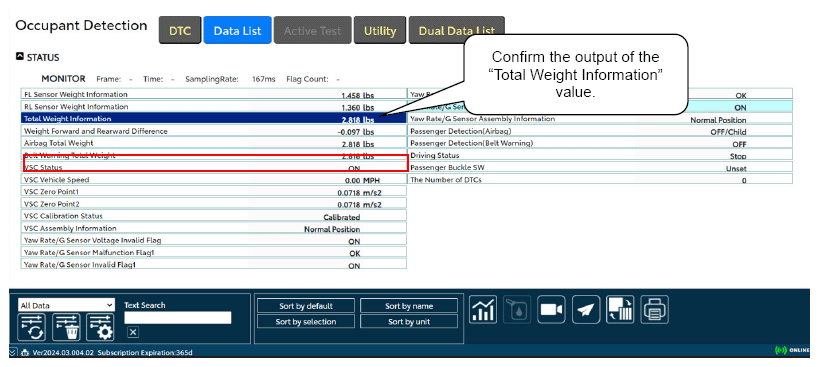Viewport: 819px width, 367px height.
Task: Select FL Sensor Weight Information row
Action: click(x=214, y=94)
